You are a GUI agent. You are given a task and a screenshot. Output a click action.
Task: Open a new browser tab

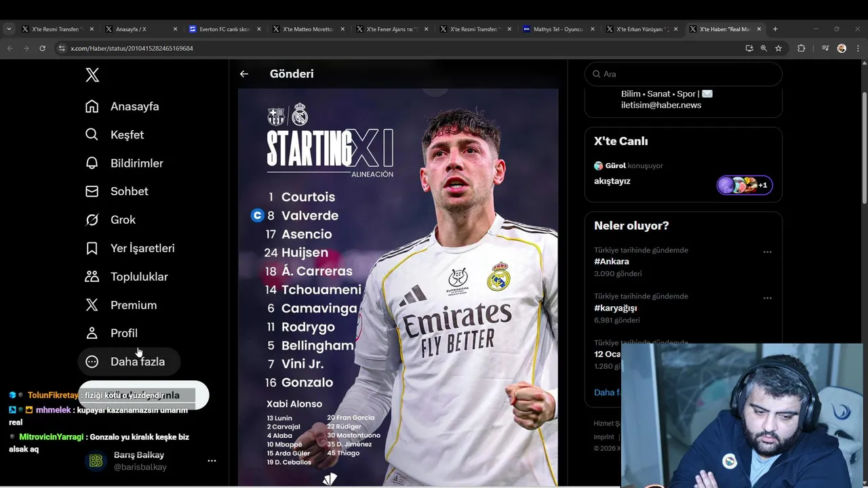(x=775, y=29)
